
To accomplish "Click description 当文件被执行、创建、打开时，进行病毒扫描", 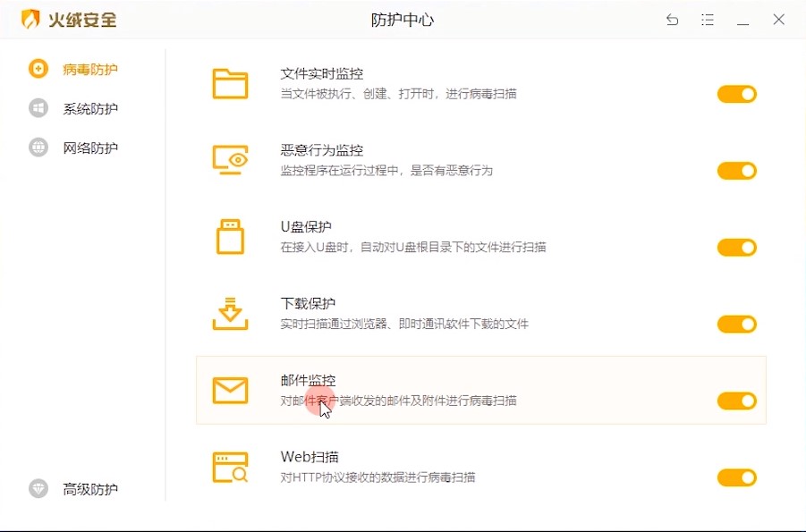I will point(398,94).
